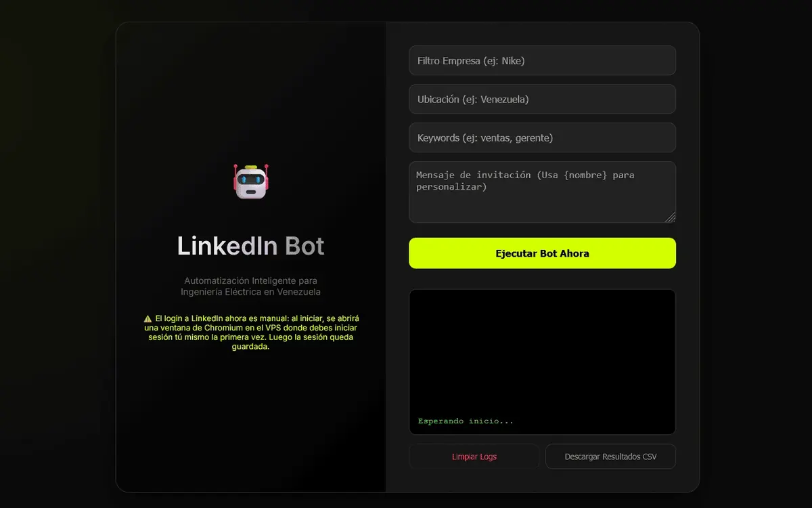812x508 pixels.
Task: Click the robot mascot icon
Action: 251,181
